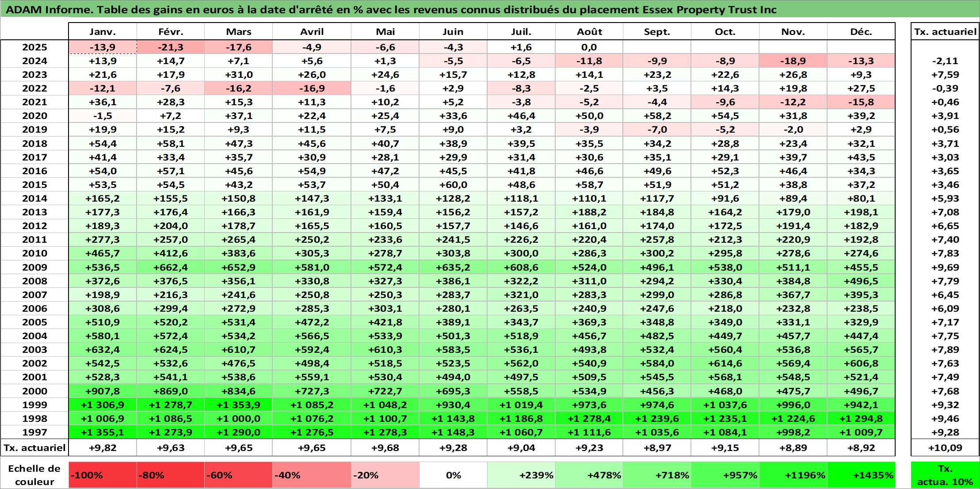Screen dimensions: 980x489
Task: Click the Tx. actuariel bottom row label
Action: pyautogui.click(x=34, y=447)
